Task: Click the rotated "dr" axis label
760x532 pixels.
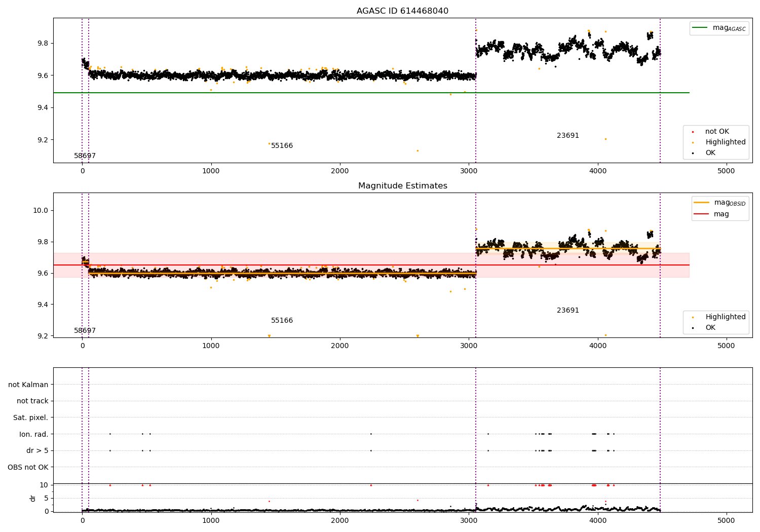Action: [x=33, y=498]
